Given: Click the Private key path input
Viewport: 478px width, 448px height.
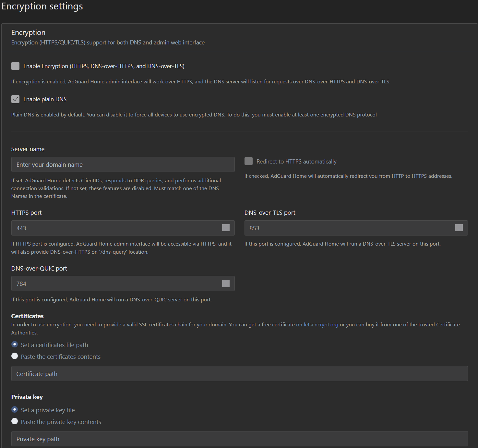Looking at the screenshot, I should point(239,439).
